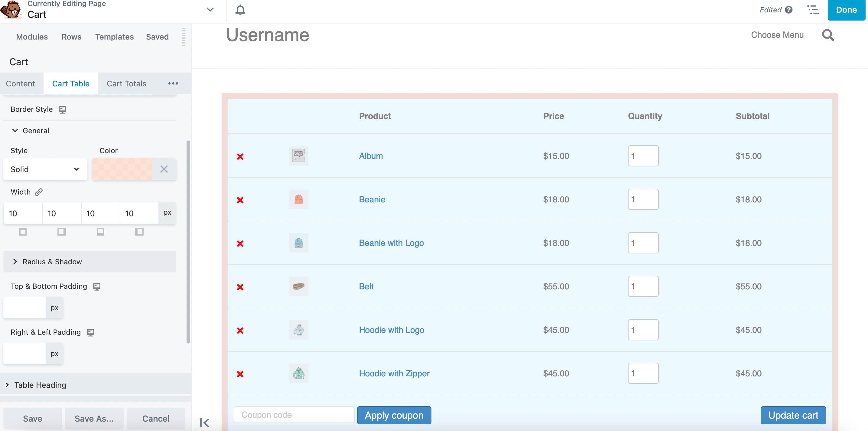Click the overflow menu icon (three dots)
Image resolution: width=868 pixels, height=431 pixels.
click(x=173, y=83)
